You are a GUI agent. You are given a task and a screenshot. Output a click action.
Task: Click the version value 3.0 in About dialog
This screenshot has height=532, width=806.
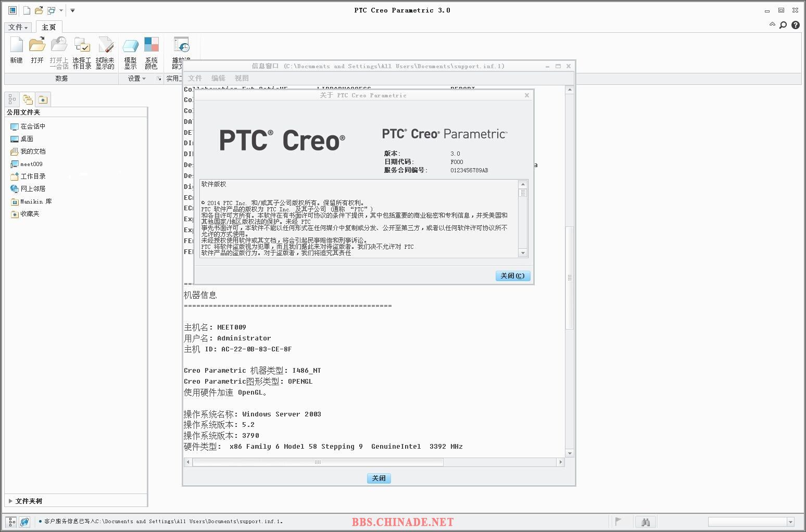(456, 154)
